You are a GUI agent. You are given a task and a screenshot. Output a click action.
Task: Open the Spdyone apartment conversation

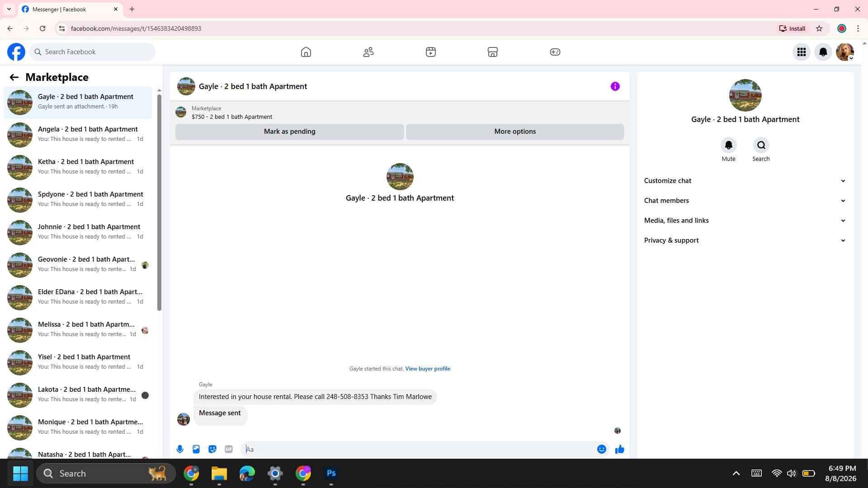[x=78, y=200]
